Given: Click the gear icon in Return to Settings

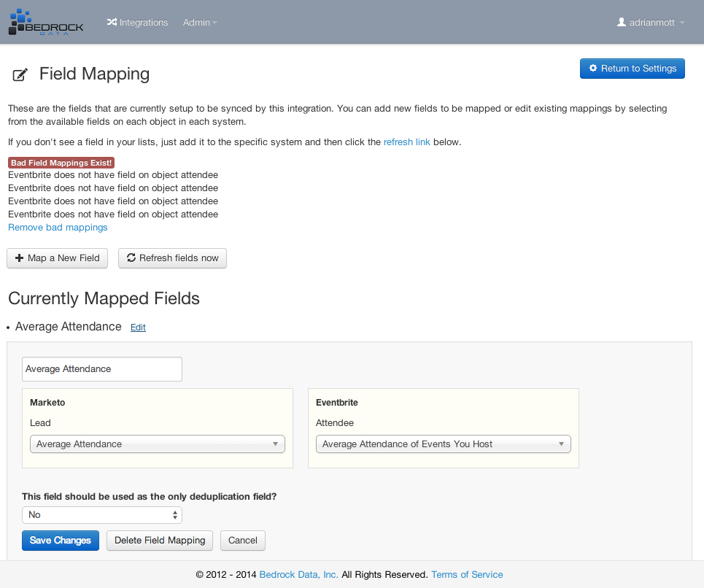Looking at the screenshot, I should click(x=593, y=68).
